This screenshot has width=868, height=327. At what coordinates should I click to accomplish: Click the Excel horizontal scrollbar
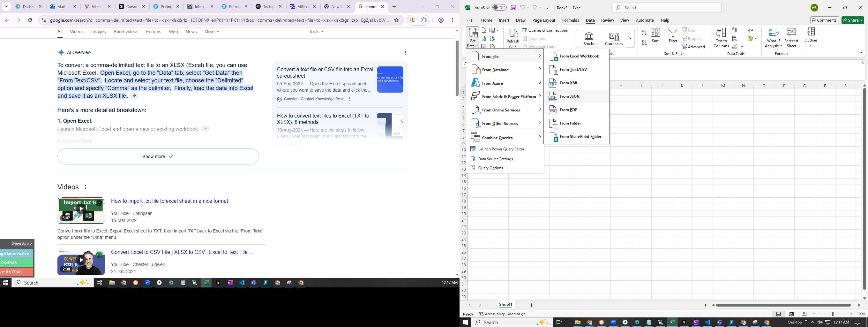[783, 305]
